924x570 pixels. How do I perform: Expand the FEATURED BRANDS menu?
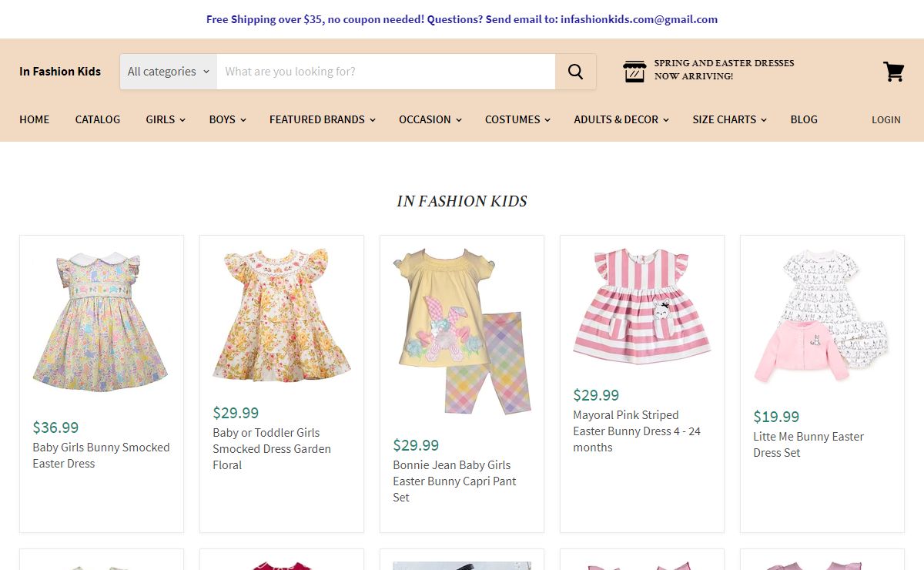pos(322,119)
